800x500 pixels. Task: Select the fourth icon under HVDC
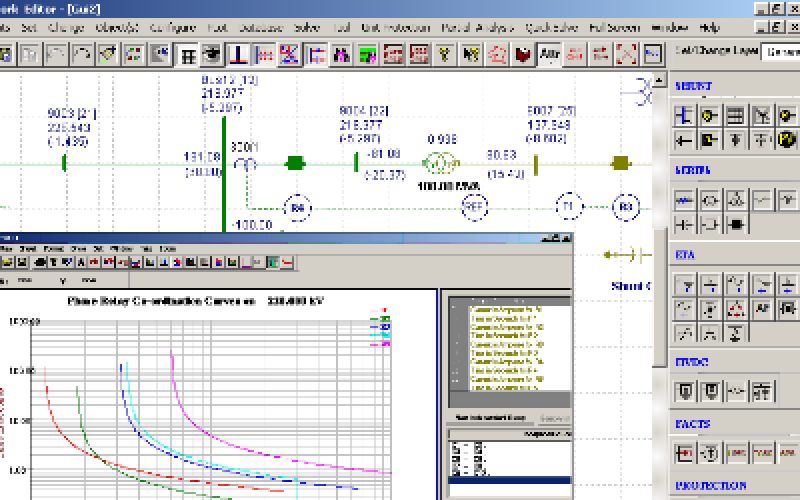pos(762,391)
